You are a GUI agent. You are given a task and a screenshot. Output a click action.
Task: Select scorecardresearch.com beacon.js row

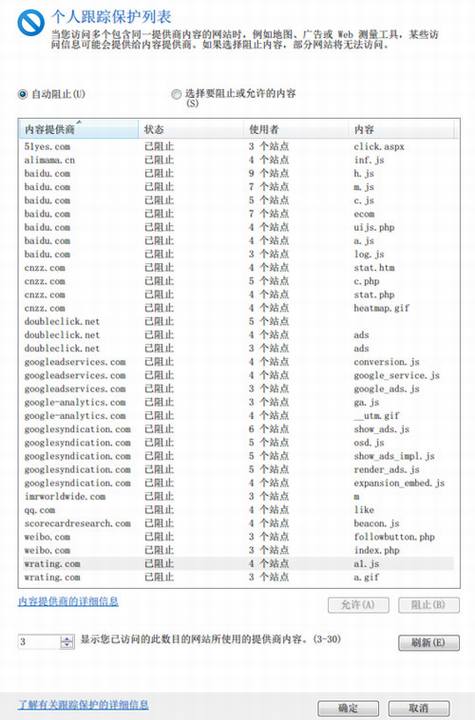click(x=238, y=523)
